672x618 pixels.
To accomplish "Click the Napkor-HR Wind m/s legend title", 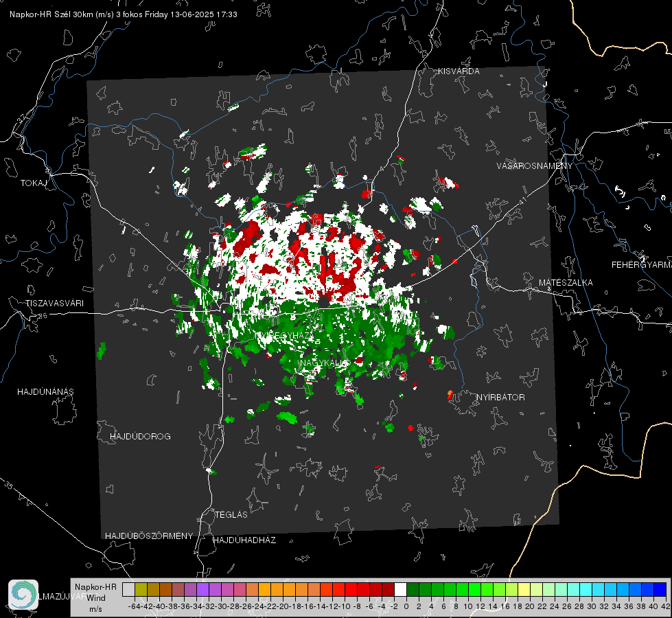I will pyautogui.click(x=95, y=598).
